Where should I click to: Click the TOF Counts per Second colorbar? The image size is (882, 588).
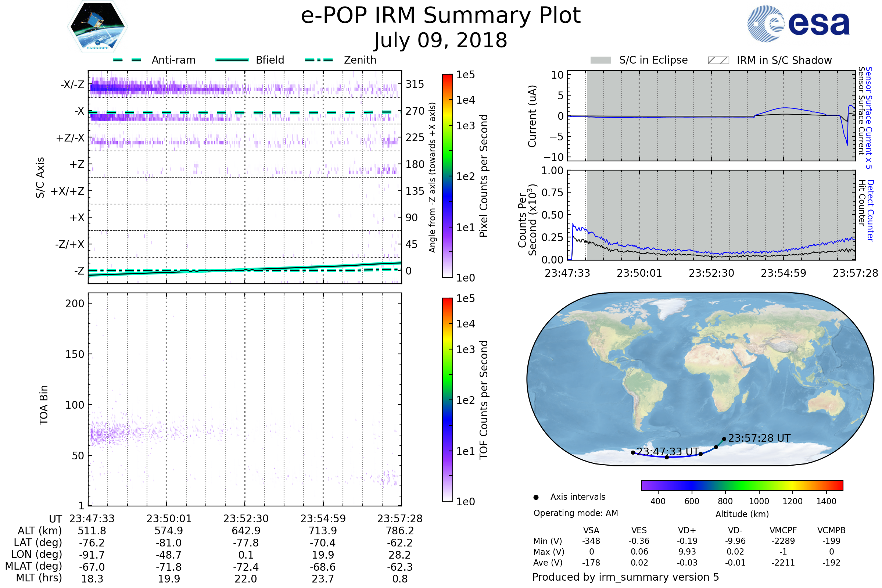(x=448, y=400)
